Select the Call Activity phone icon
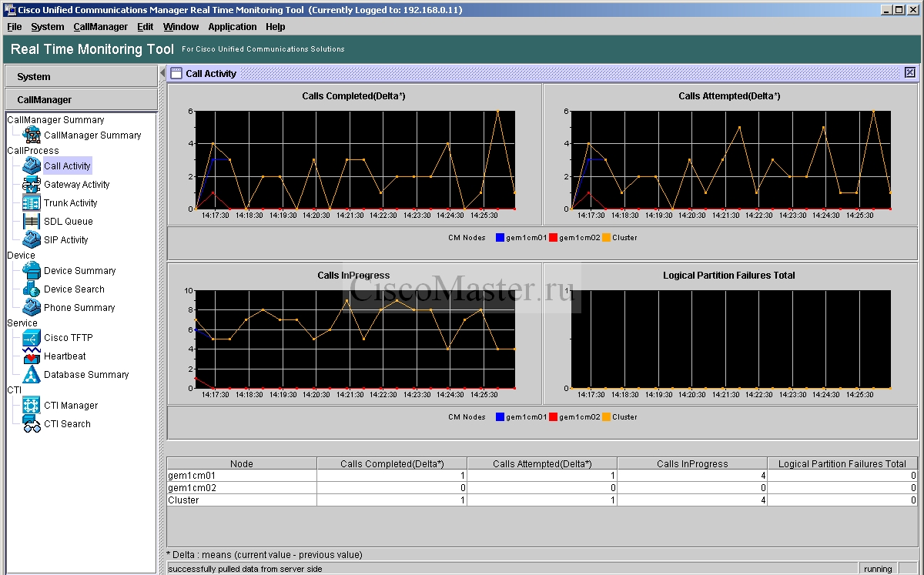Screen dimensions: 924x575 (32, 166)
